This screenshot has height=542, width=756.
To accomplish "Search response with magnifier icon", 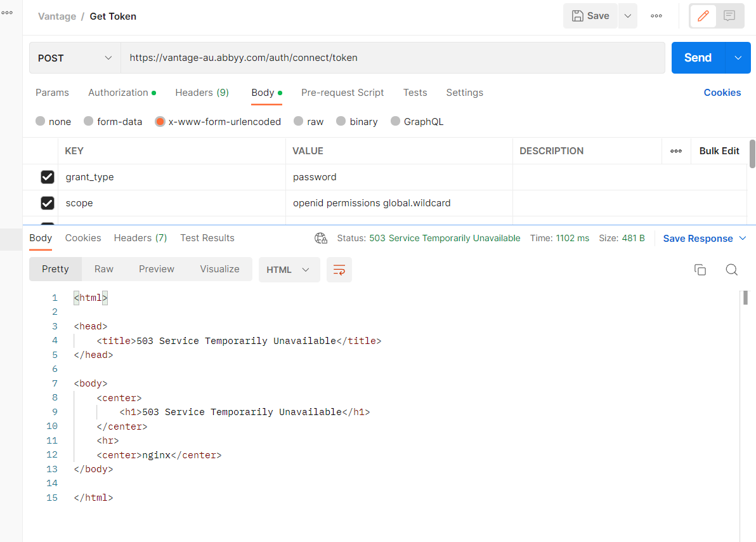I will pyautogui.click(x=731, y=270).
